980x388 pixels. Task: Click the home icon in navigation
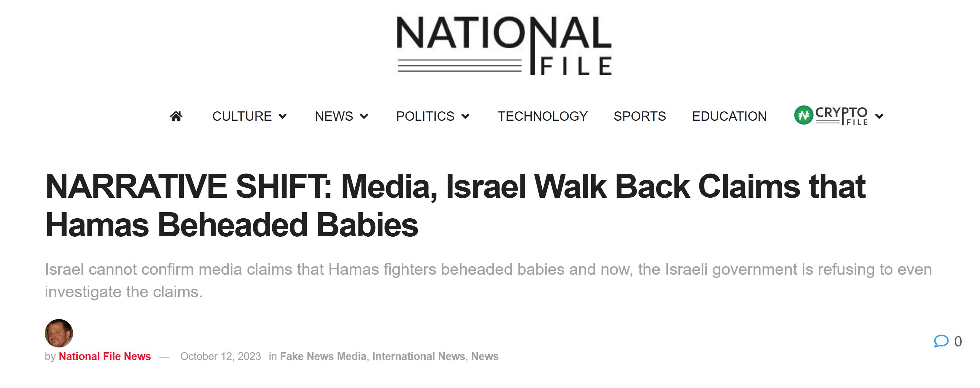coord(176,116)
